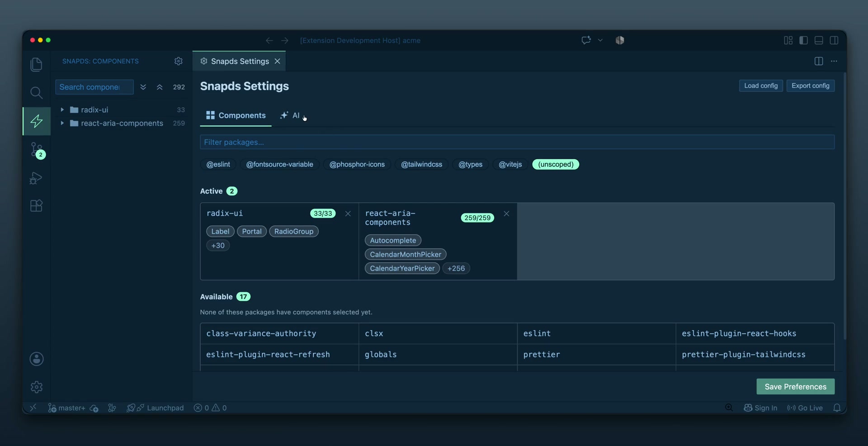This screenshot has width=868, height=446.
Task: Split the editor to the right
Action: 819,61
